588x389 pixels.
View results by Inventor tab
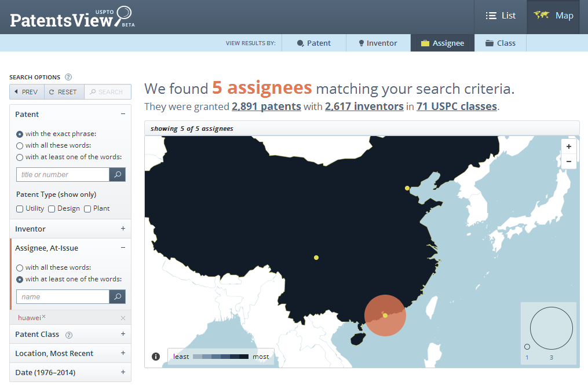click(x=378, y=43)
